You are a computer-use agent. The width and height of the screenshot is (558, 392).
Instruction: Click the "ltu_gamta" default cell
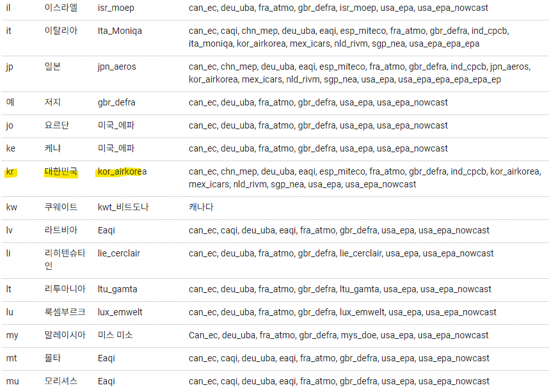pos(118,290)
